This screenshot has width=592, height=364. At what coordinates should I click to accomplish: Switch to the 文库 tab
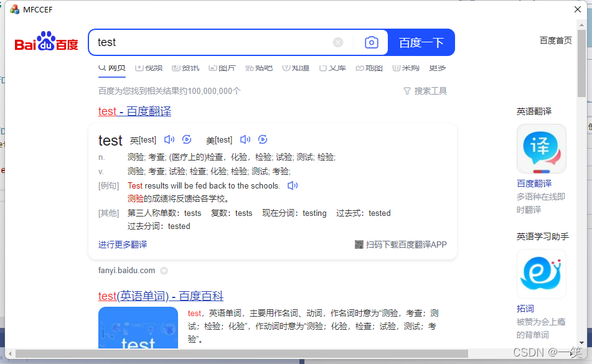point(332,68)
